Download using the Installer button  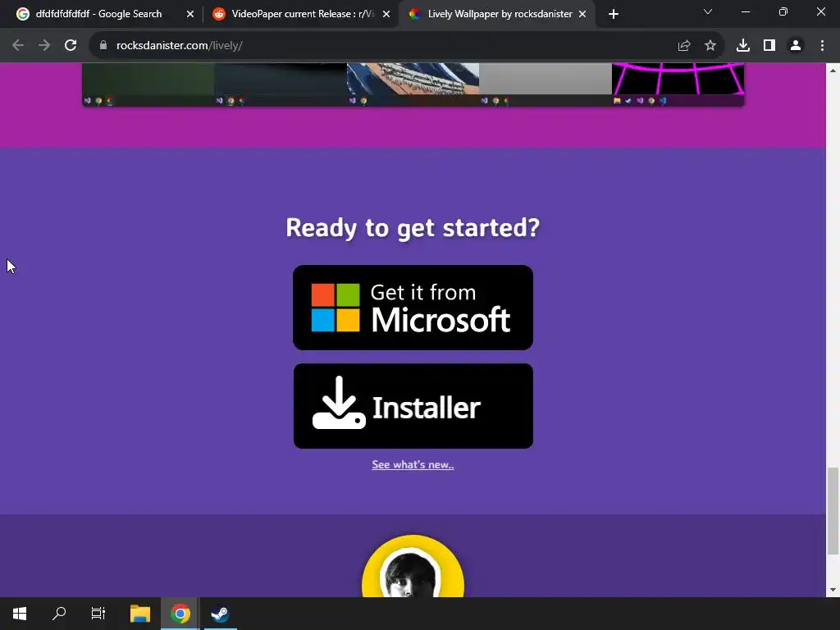413,406
